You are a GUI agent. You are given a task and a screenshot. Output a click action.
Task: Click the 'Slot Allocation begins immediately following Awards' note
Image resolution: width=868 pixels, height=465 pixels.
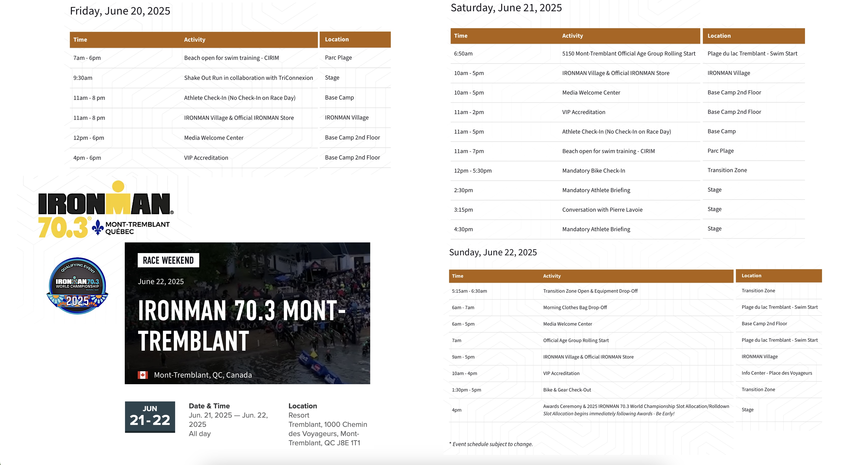click(x=609, y=414)
